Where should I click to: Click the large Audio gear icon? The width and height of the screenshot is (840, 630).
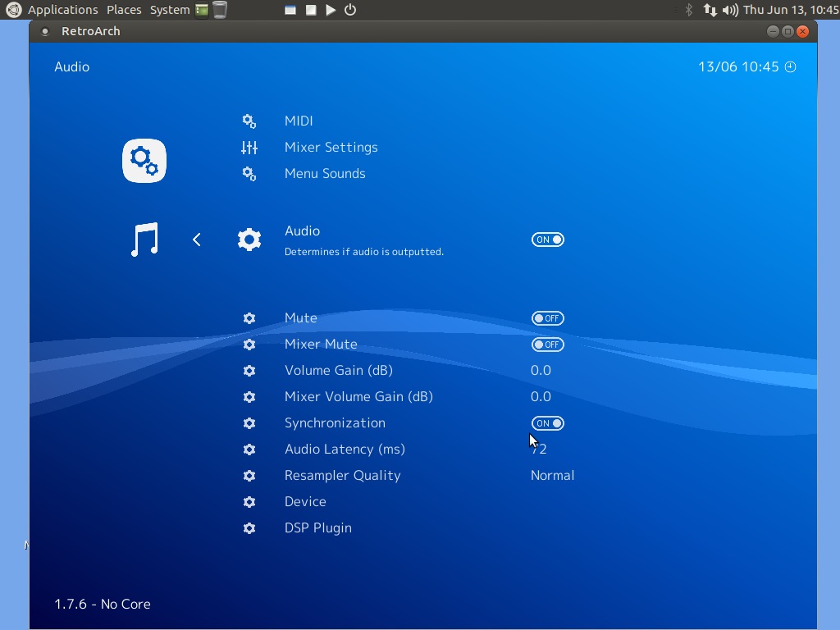[249, 240]
